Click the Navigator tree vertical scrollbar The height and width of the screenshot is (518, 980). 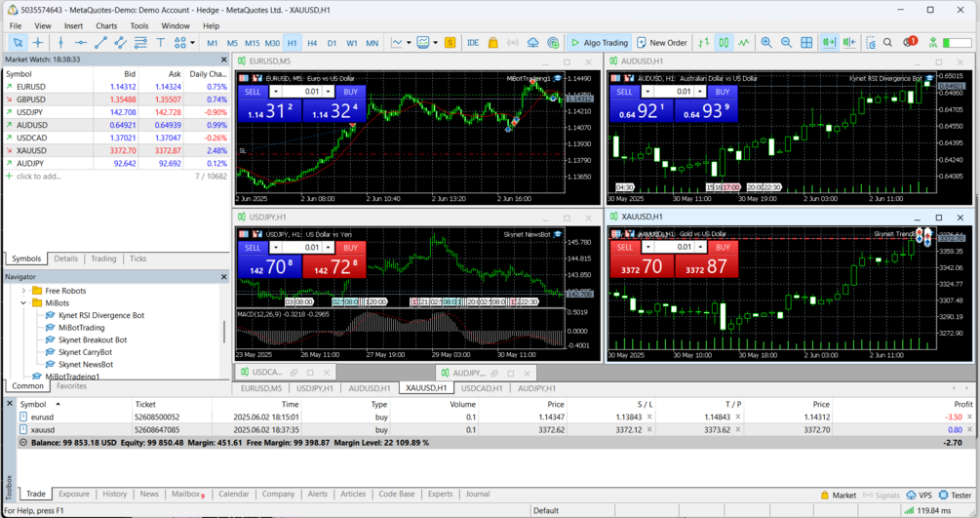223,332
